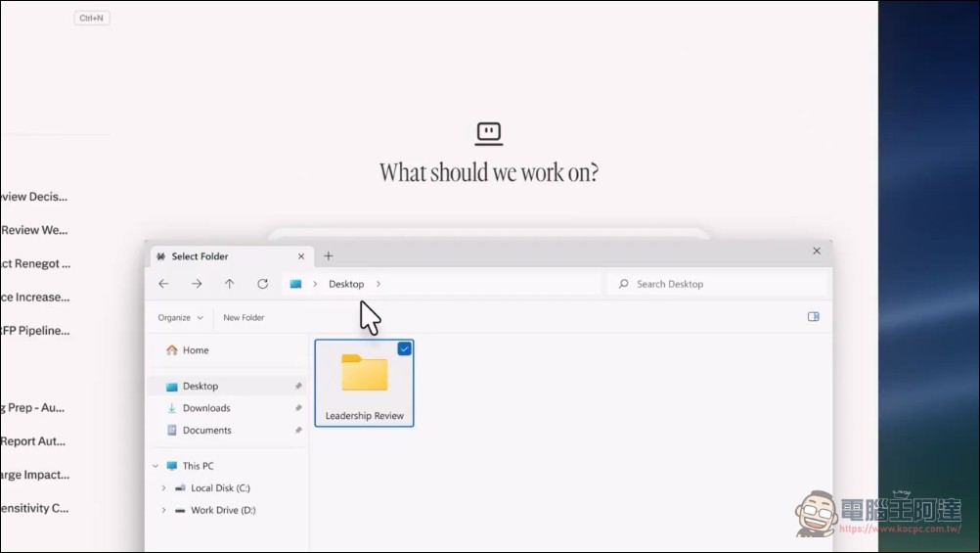The image size is (980, 553).
Task: Expand Work Drive (D:) node
Action: tap(163, 511)
